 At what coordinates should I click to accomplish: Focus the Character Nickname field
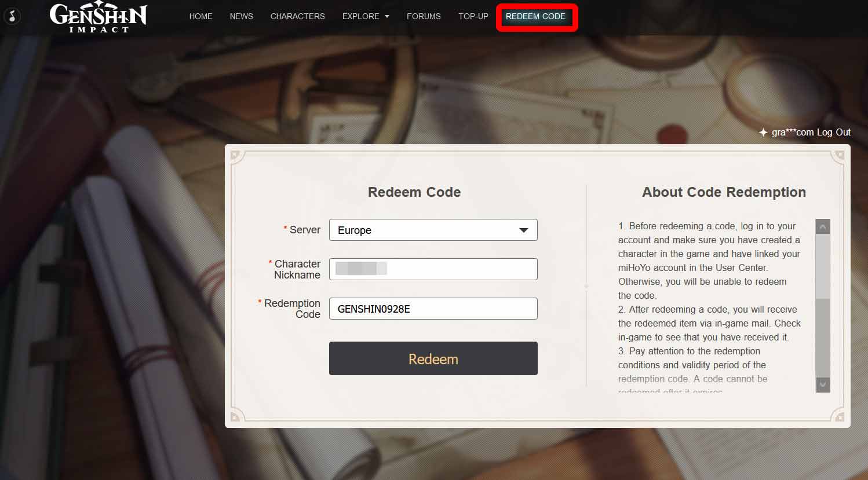click(433, 269)
